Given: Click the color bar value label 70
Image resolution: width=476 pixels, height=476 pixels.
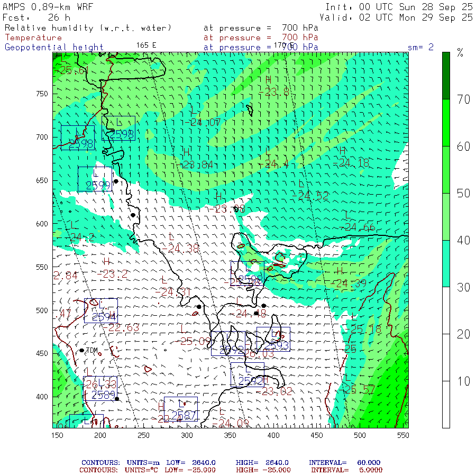Looking at the screenshot, I should (463, 99).
